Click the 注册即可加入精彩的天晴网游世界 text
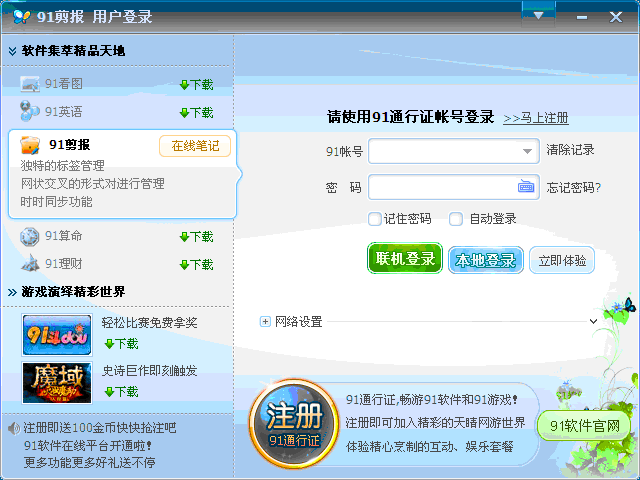 (x=435, y=423)
